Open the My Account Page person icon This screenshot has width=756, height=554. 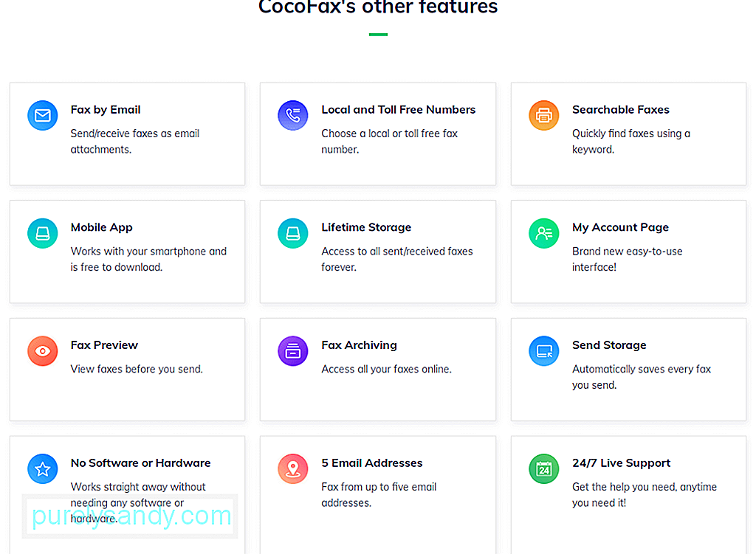(x=544, y=234)
